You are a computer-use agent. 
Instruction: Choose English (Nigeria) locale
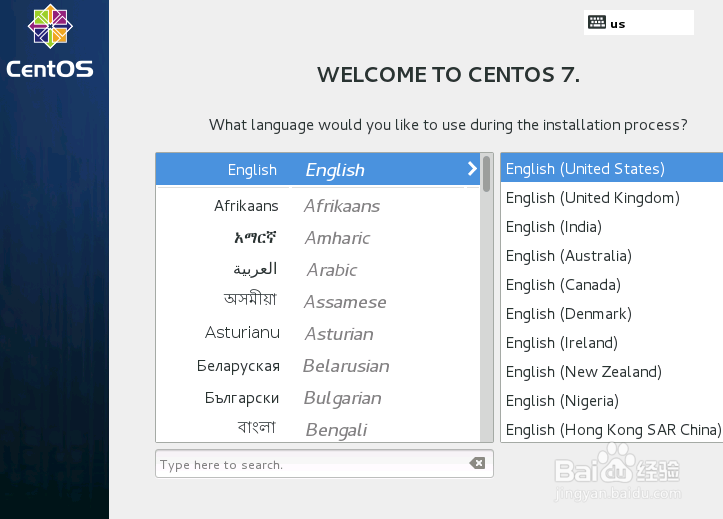(612, 401)
